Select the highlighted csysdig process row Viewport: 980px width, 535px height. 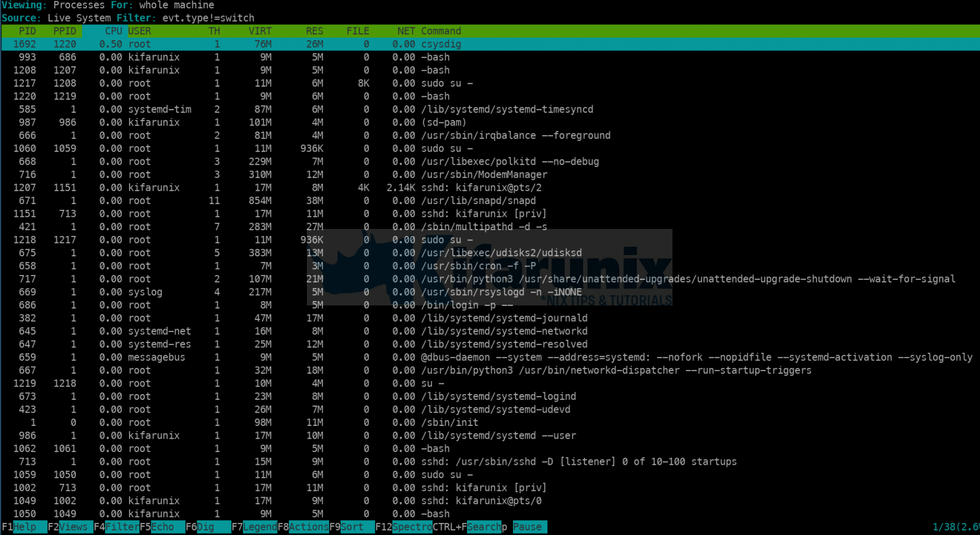[x=490, y=44]
